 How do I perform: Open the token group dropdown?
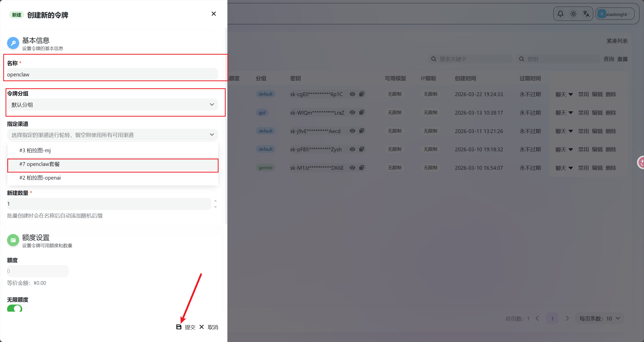point(112,104)
